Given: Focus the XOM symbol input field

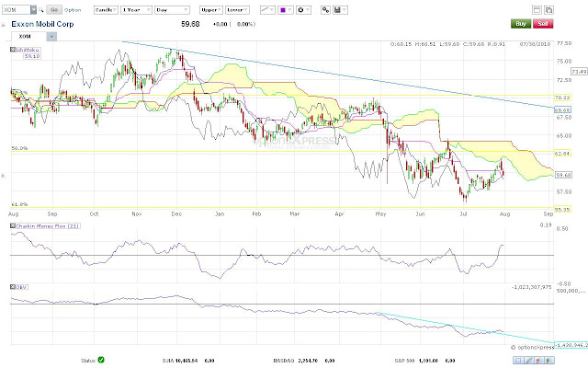Looking at the screenshot, I should (17, 10).
